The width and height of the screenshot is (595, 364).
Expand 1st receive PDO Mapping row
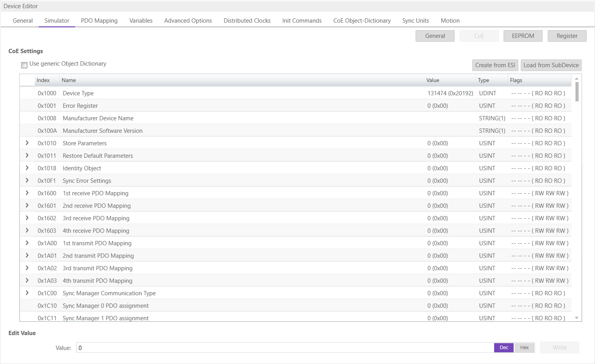(x=27, y=193)
